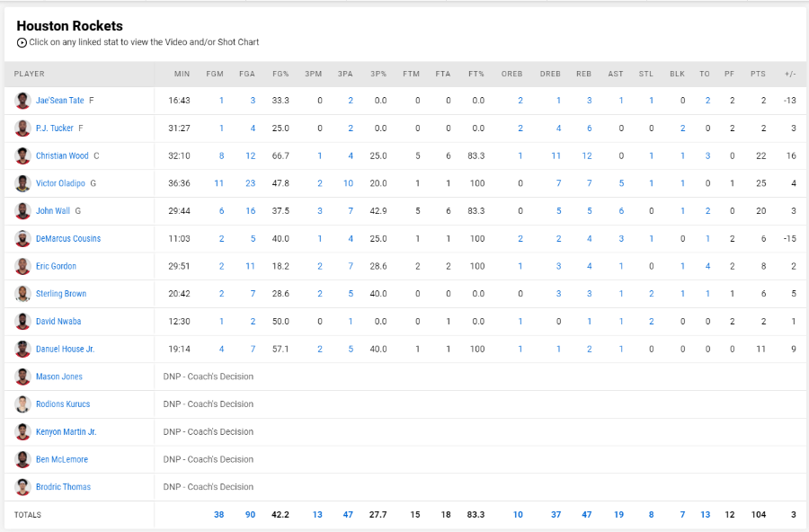
Task: Click Sterling Brown's player headshot
Action: (22, 294)
